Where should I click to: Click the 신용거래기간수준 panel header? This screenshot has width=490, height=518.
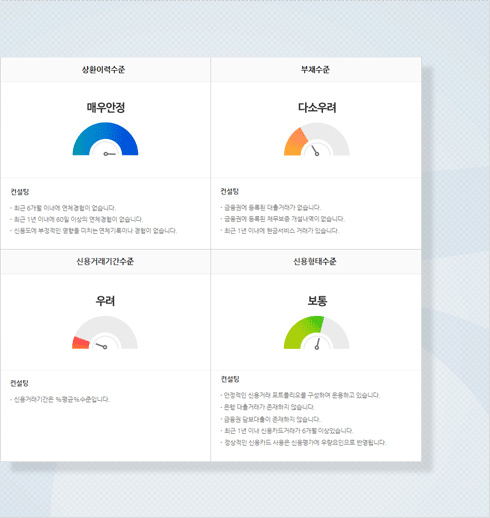coord(105,262)
